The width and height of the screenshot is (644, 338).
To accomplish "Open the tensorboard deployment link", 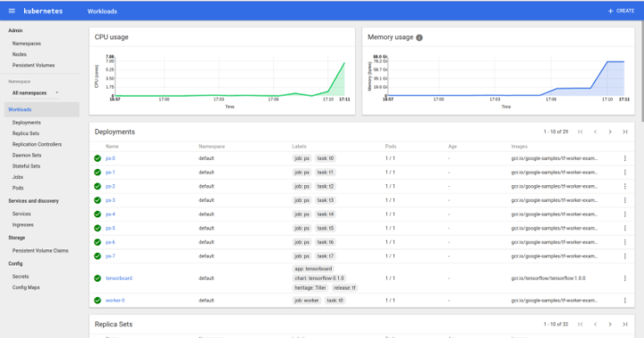I will (x=119, y=278).
